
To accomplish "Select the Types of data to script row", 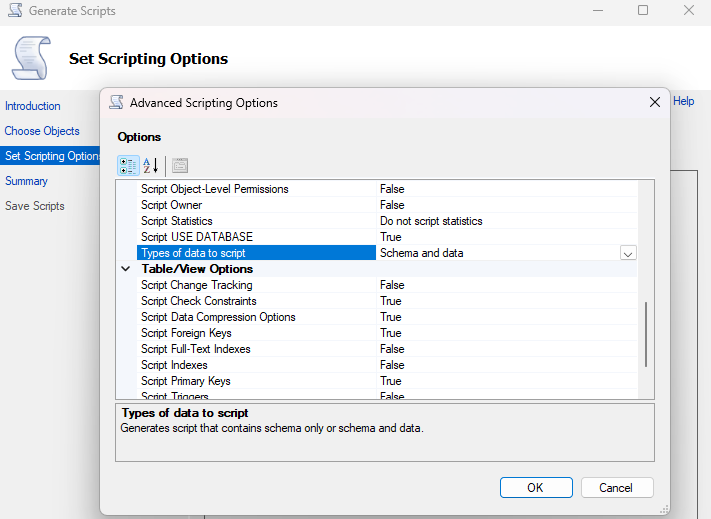I will [256, 253].
